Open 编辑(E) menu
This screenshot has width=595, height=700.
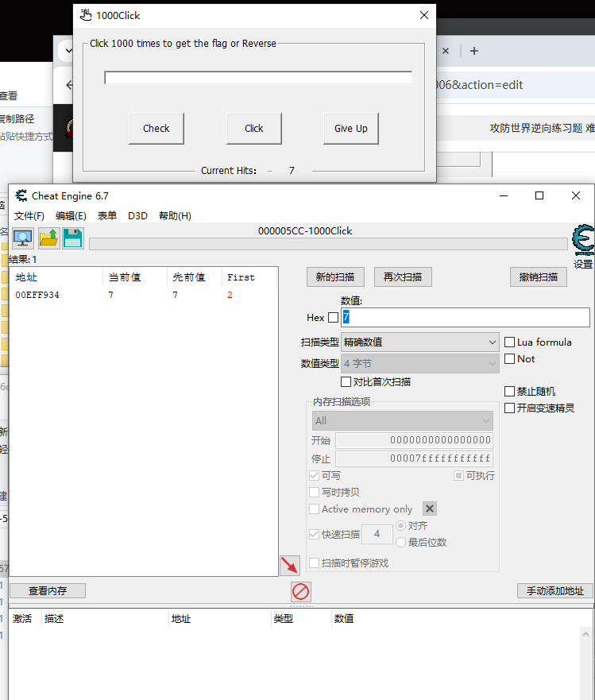(71, 215)
